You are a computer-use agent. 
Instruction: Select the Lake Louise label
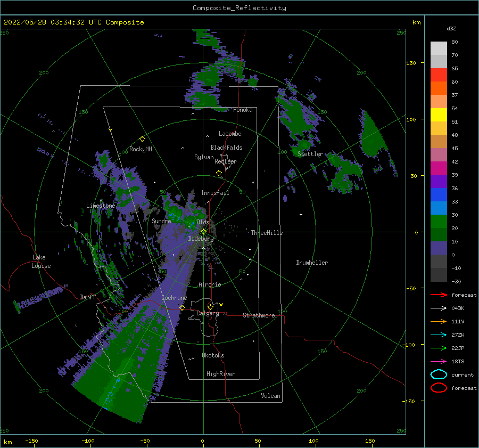pyautogui.click(x=41, y=262)
